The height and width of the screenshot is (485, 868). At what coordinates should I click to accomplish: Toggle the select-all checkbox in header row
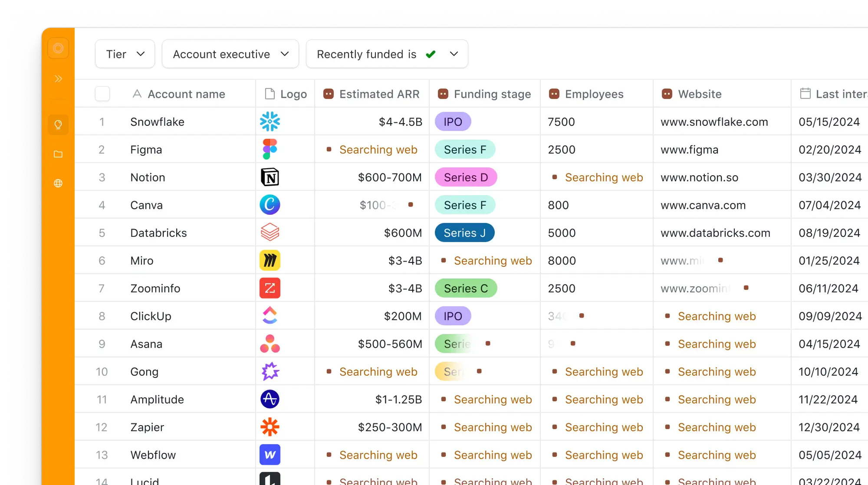[102, 94]
